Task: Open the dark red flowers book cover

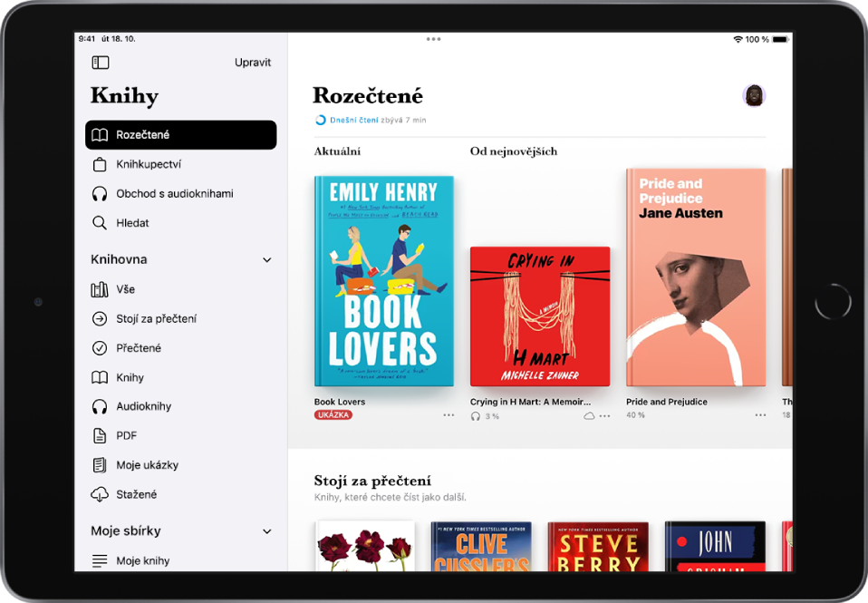Action: pyautogui.click(x=365, y=546)
